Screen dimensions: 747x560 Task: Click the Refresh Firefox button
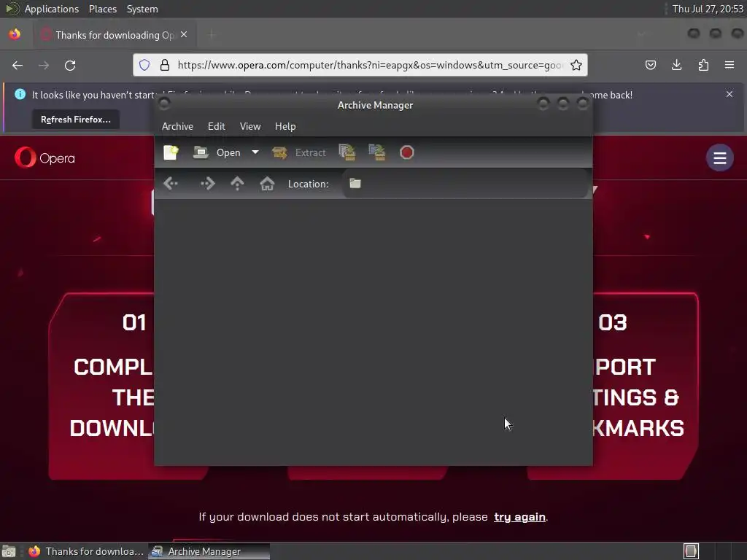[x=76, y=120]
